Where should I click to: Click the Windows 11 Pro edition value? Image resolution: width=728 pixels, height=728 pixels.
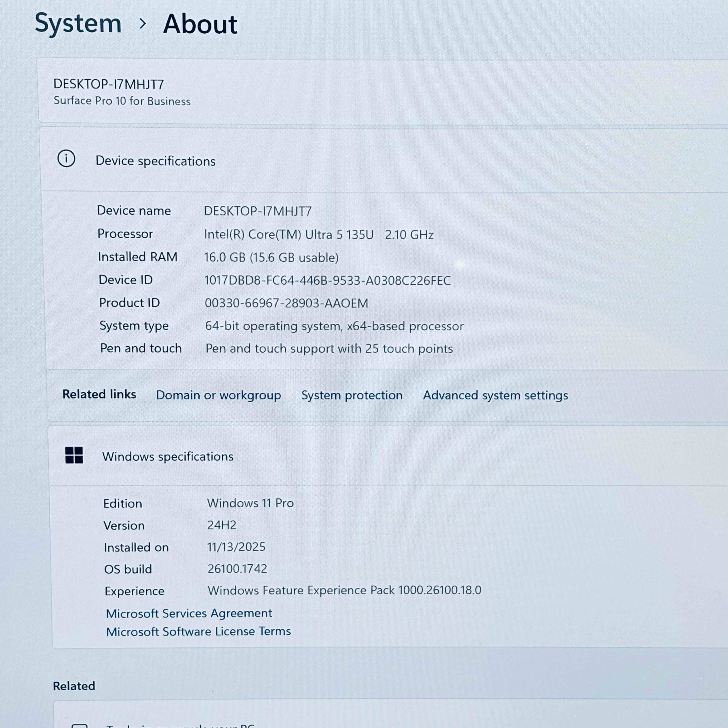[250, 503]
